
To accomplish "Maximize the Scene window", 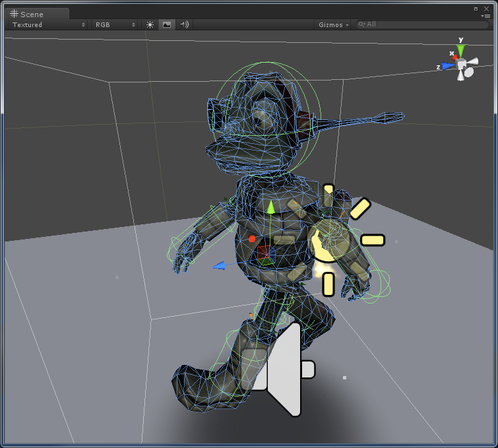I will click(476, 9).
